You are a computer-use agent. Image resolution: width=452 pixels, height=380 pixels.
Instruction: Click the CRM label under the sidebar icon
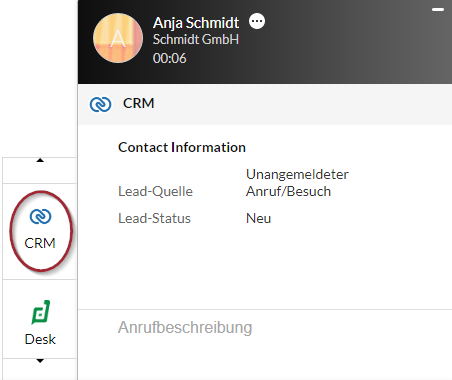point(40,243)
